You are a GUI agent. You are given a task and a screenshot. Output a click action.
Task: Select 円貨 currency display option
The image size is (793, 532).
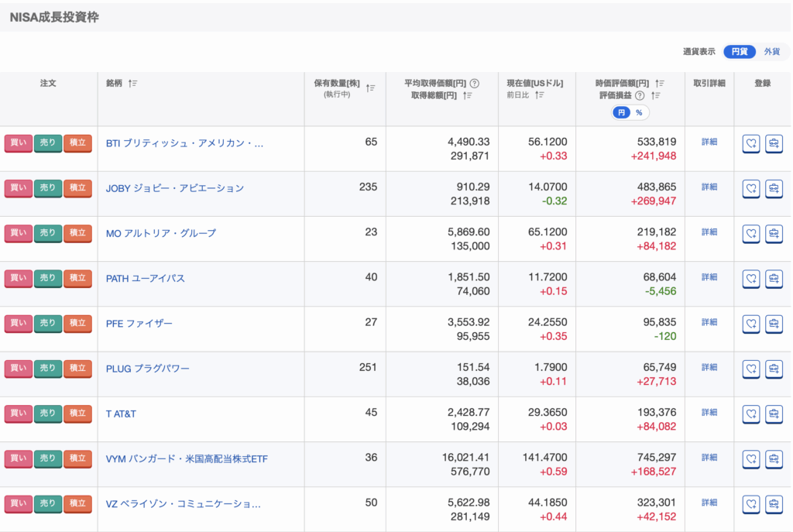pyautogui.click(x=740, y=52)
